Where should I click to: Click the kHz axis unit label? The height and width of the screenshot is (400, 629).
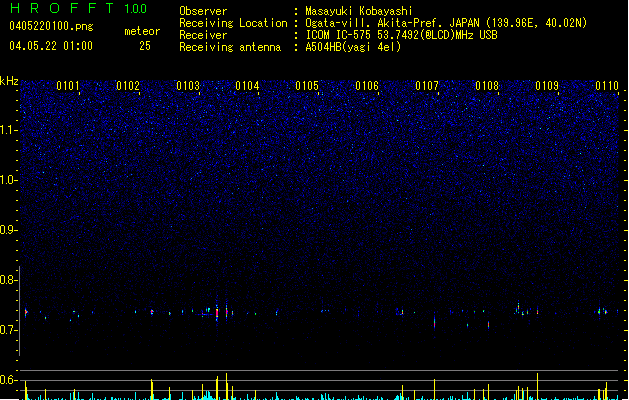coord(9,81)
